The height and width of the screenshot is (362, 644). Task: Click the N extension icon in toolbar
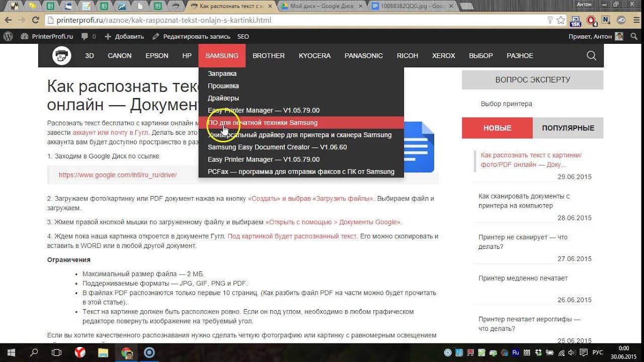606,21
